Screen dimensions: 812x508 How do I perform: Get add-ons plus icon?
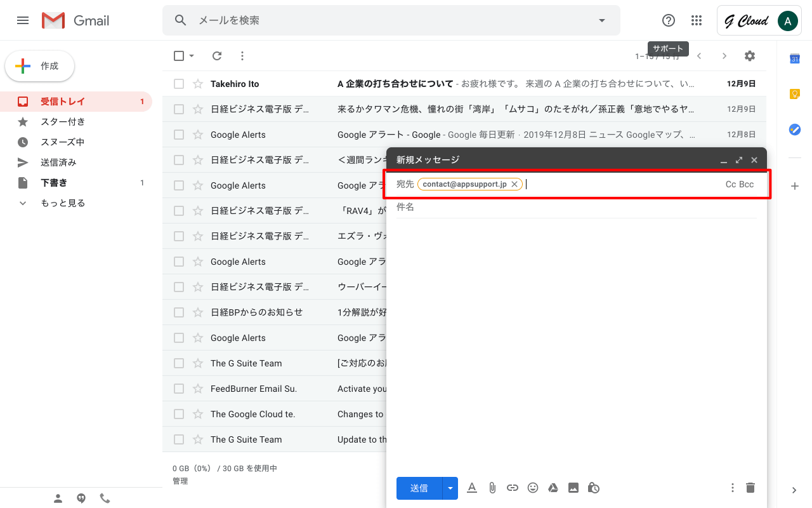tap(794, 186)
